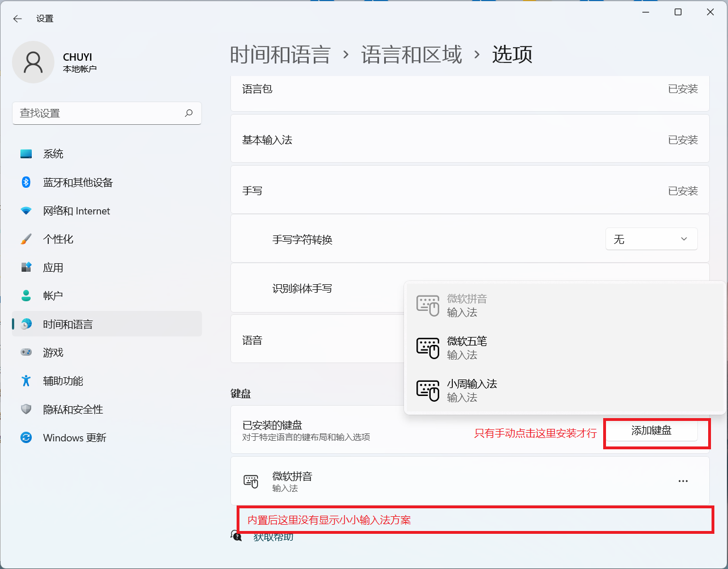Click the 已安装的键盘 heading text

click(272, 425)
